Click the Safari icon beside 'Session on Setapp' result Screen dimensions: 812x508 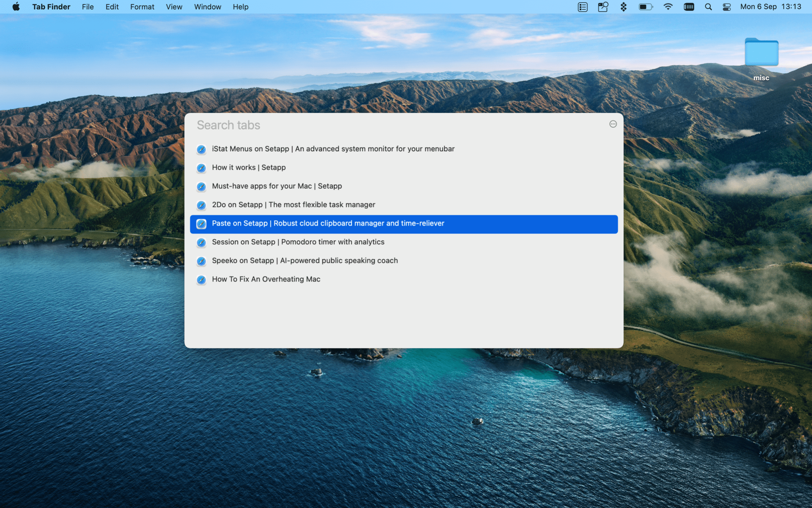pyautogui.click(x=201, y=242)
